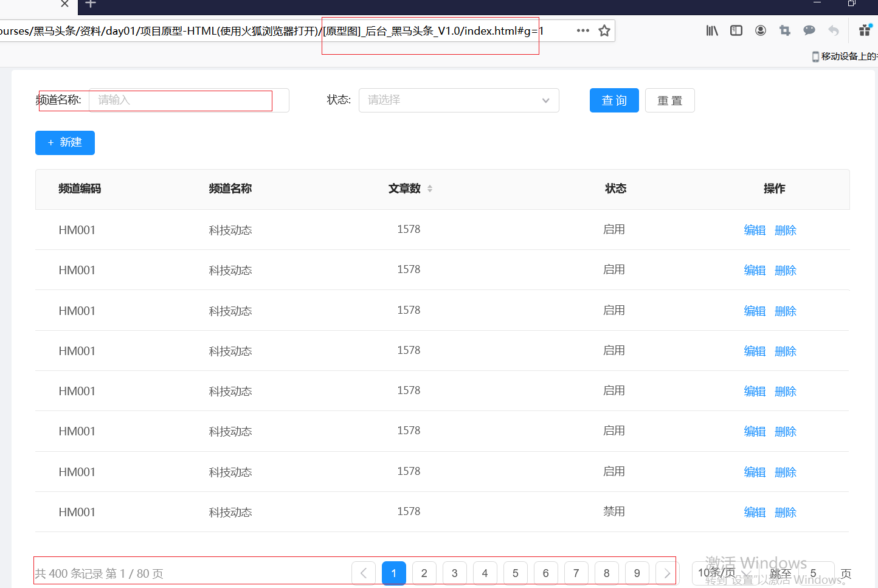
Task: Open the Firefox library icon
Action: [x=712, y=30]
